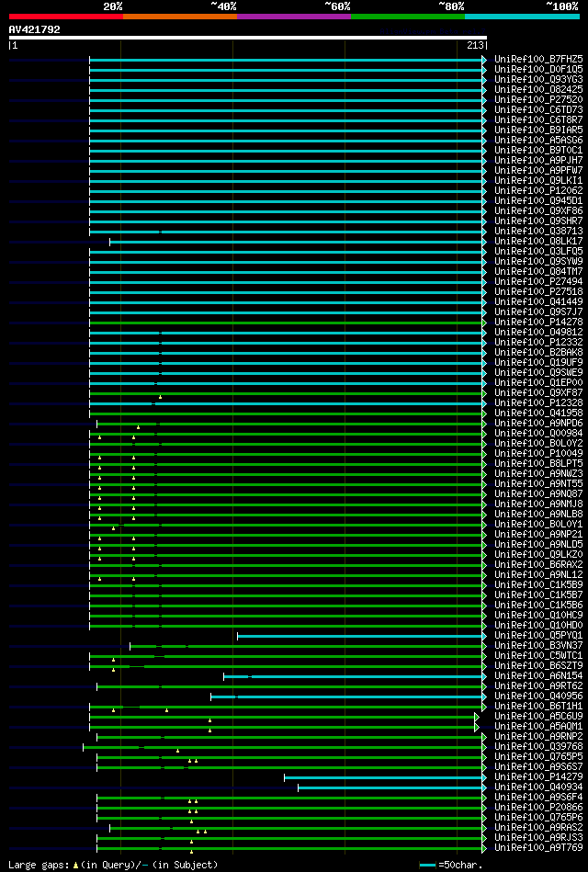This screenshot has width=588, height=872.
Task: Click the UniRef100_Q39768 entry
Action: coord(538,746)
